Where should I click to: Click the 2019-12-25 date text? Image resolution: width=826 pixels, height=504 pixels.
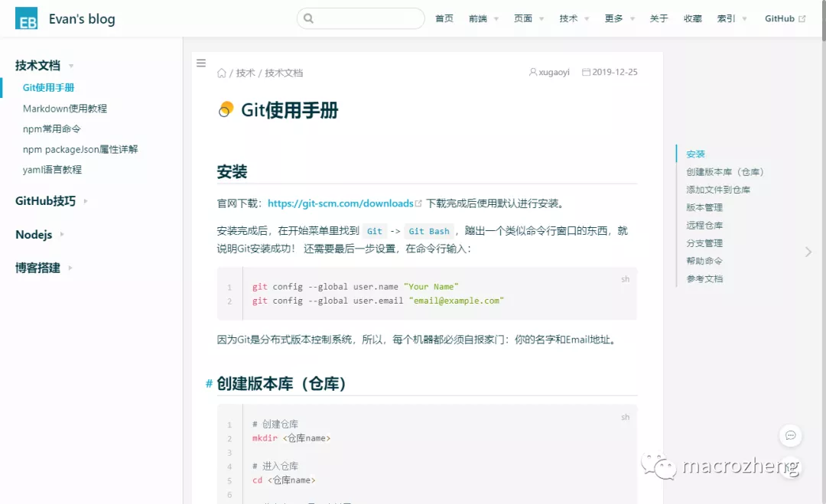click(x=615, y=72)
